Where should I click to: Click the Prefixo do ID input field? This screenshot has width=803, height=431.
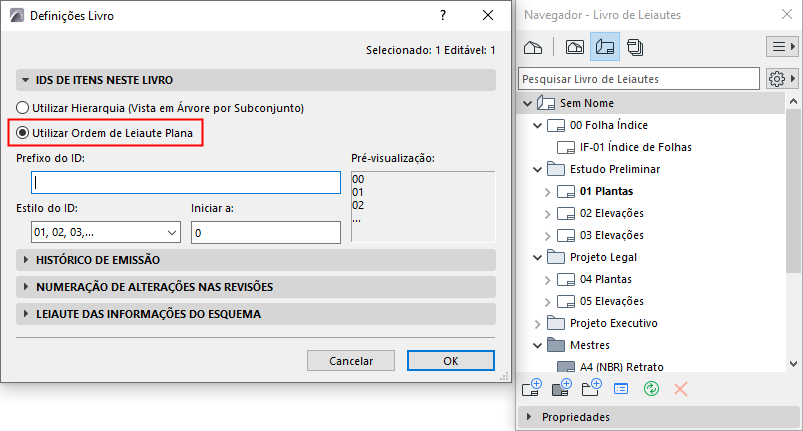[x=186, y=183]
